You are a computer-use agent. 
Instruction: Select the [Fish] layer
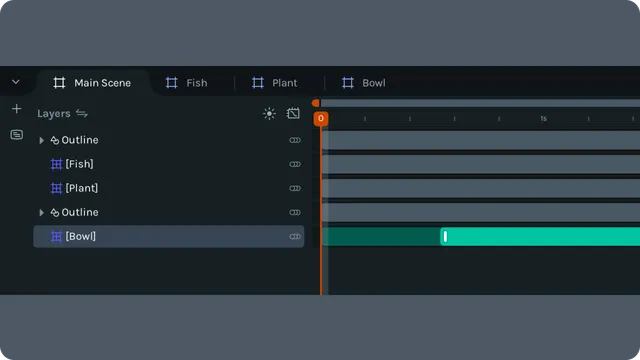tap(169, 164)
